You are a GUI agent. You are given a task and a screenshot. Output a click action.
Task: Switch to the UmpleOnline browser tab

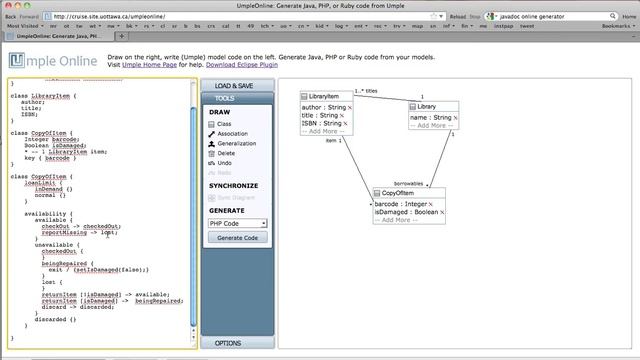click(x=59, y=36)
